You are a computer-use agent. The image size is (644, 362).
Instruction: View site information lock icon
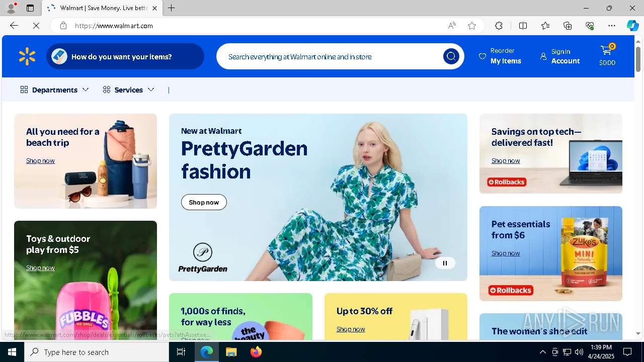coord(63,26)
